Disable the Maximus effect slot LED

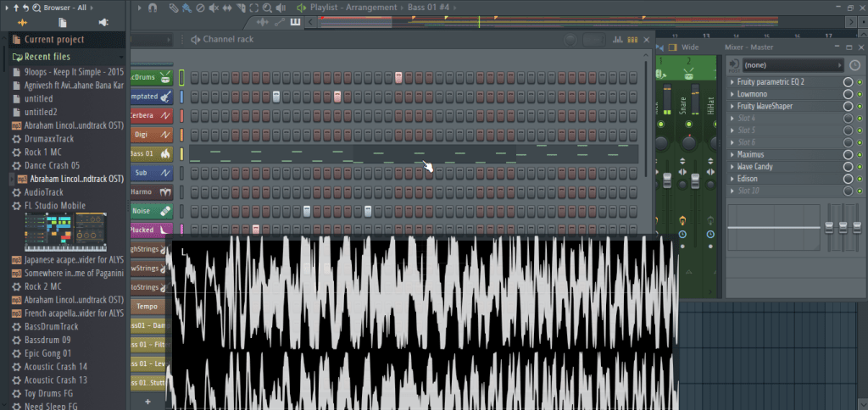(860, 155)
